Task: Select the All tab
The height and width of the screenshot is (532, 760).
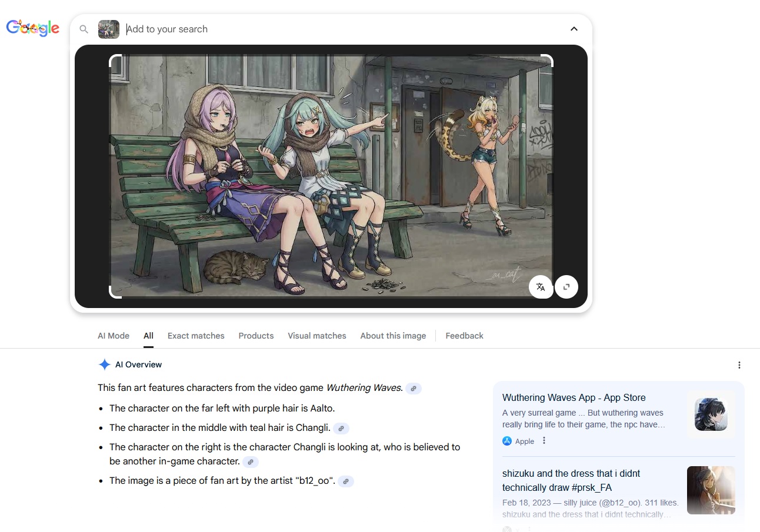Action: tap(148, 336)
